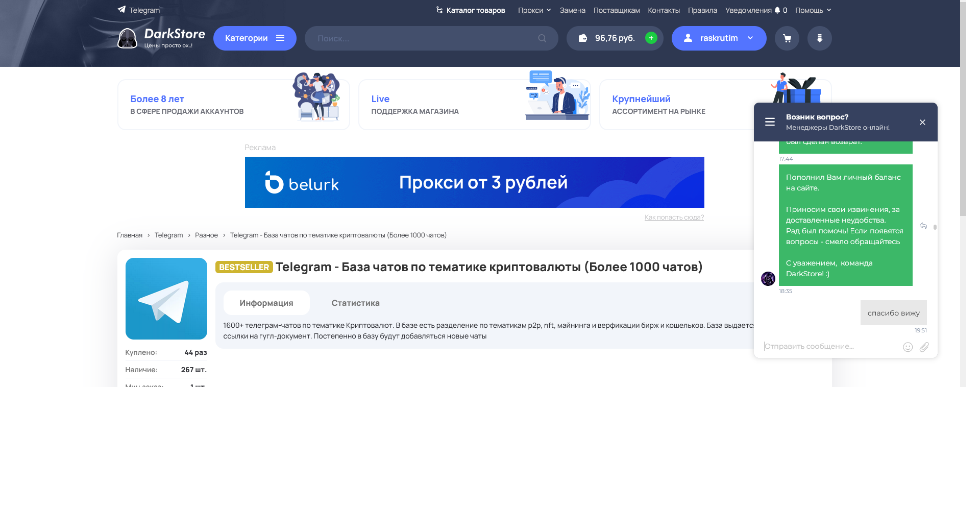Click the '267 шт.' stock value
This screenshot has height=531, width=980.
pos(194,370)
